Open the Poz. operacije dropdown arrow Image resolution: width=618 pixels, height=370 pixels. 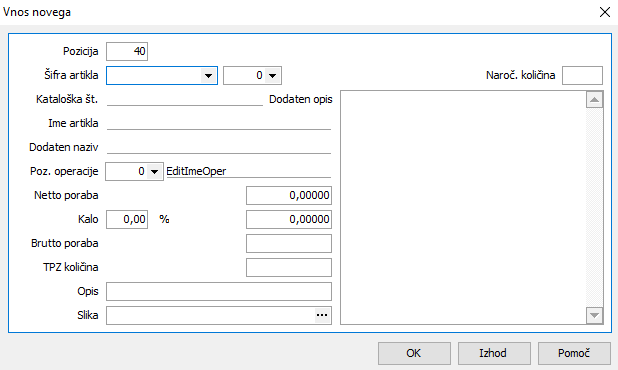pos(154,171)
